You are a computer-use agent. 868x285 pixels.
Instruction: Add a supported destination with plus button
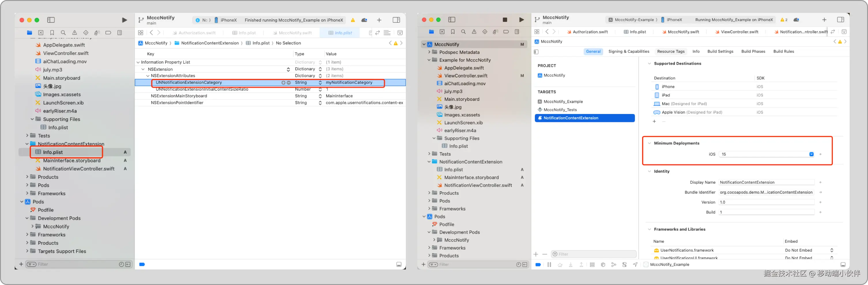click(654, 121)
